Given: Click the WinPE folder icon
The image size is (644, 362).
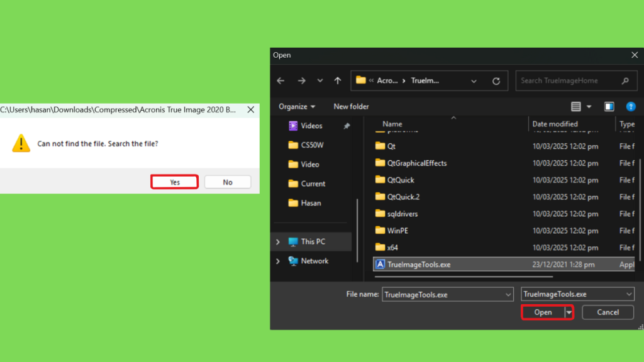Looking at the screenshot, I should 380,230.
